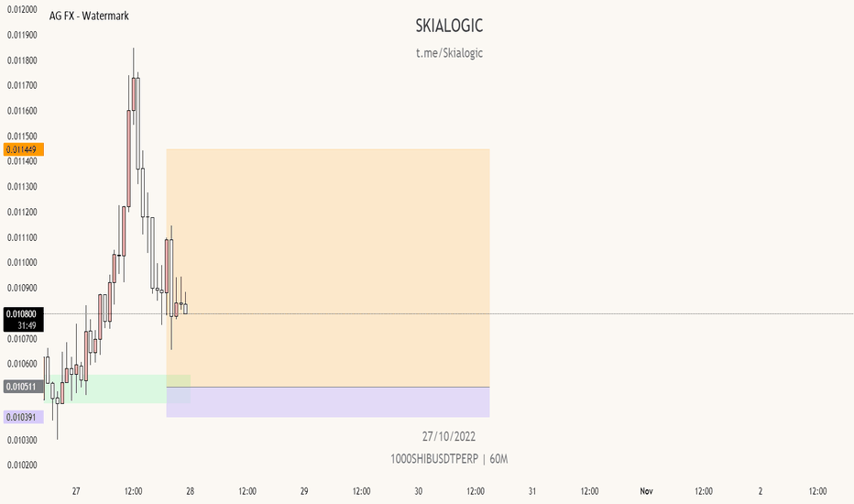
Task: Click the purple profit target zone
Action: [x=328, y=402]
